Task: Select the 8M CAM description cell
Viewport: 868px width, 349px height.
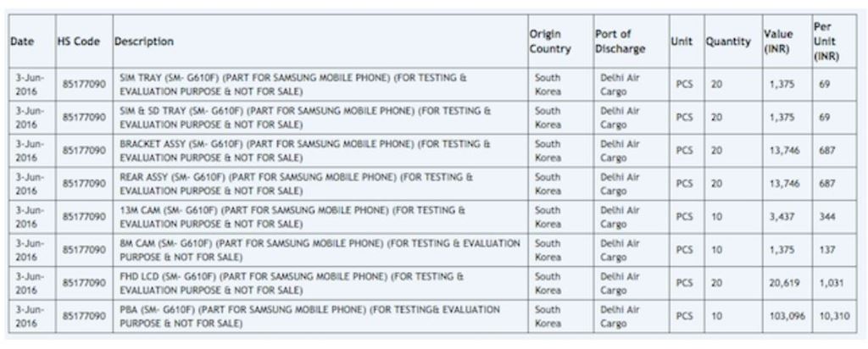Action: pyautogui.click(x=319, y=249)
